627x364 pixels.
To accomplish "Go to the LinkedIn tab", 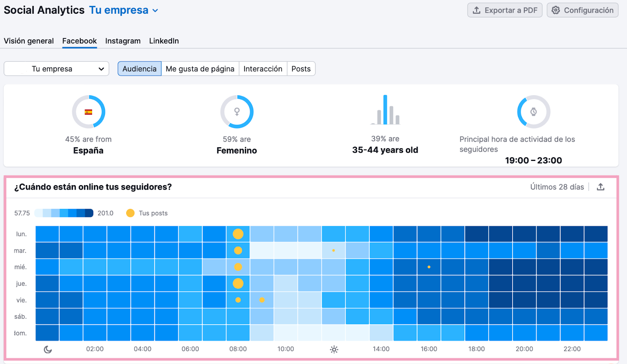I will (164, 41).
